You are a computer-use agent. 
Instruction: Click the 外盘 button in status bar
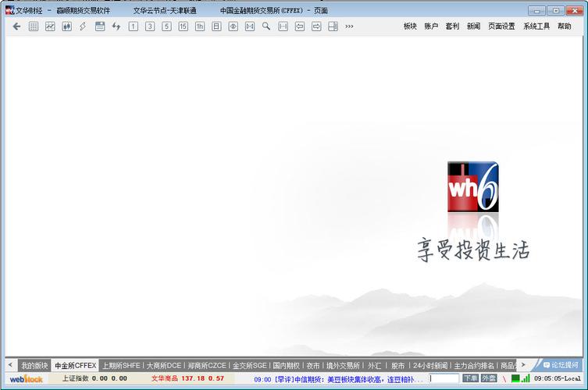[489, 378]
